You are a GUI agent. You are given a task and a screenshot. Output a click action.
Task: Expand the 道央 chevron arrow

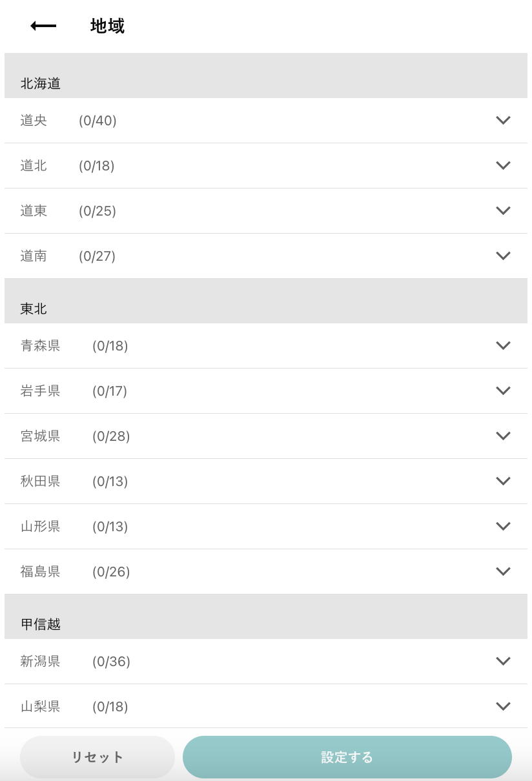tap(503, 120)
